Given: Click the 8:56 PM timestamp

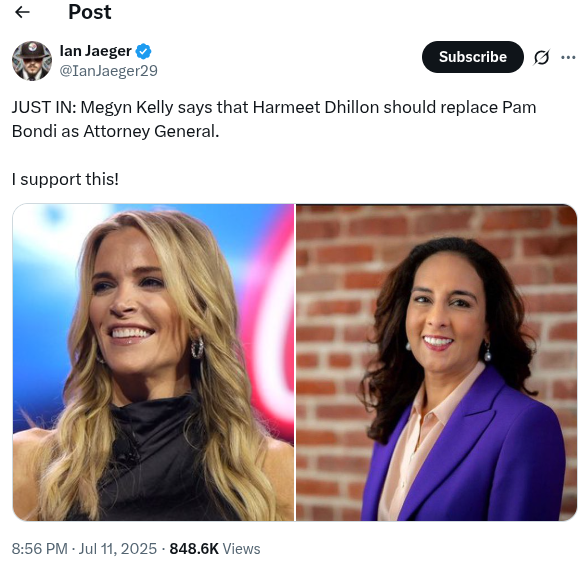Looking at the screenshot, I should point(40,549).
